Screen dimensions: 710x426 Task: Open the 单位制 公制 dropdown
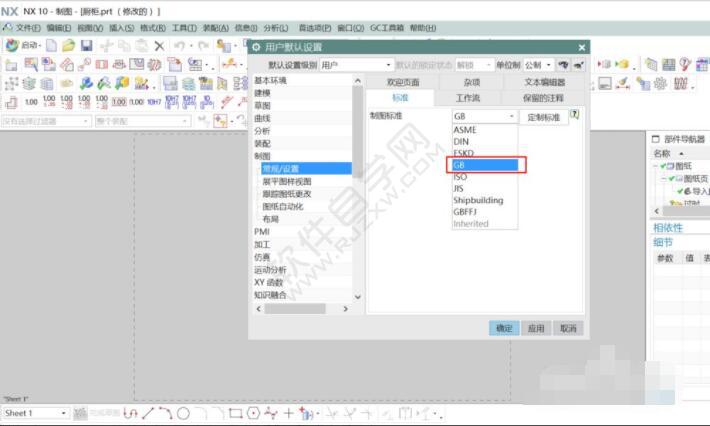pyautogui.click(x=538, y=65)
